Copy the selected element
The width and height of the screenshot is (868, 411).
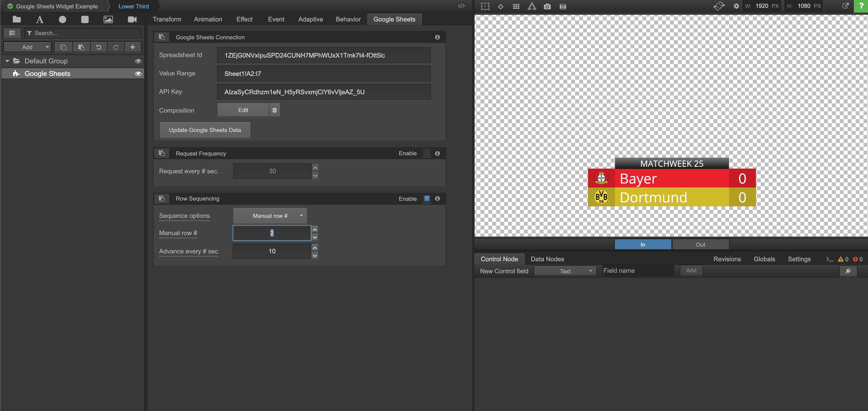(63, 47)
